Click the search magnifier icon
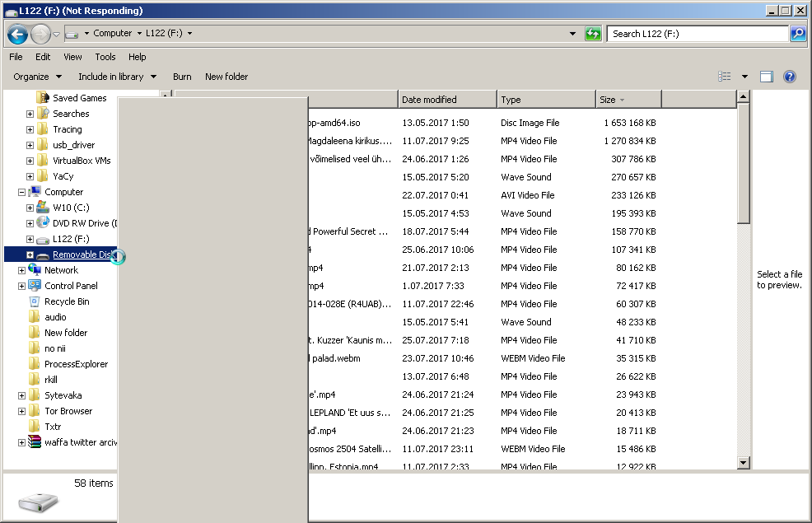The width and height of the screenshot is (812, 523). click(x=797, y=34)
